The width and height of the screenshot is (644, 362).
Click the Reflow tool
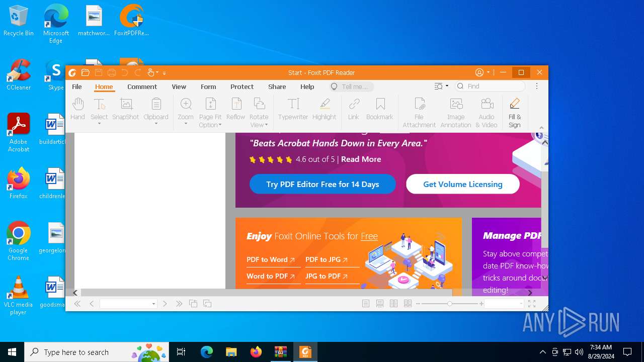point(235,110)
